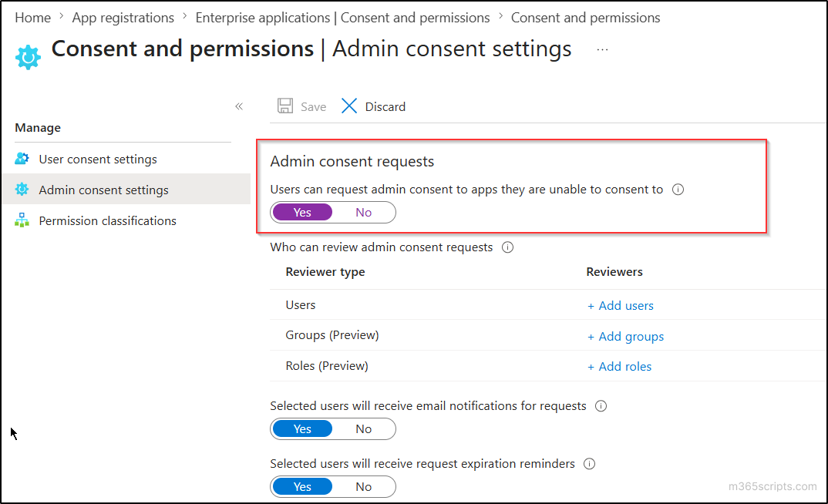
Task: Disable email notifications with No
Action: click(364, 428)
